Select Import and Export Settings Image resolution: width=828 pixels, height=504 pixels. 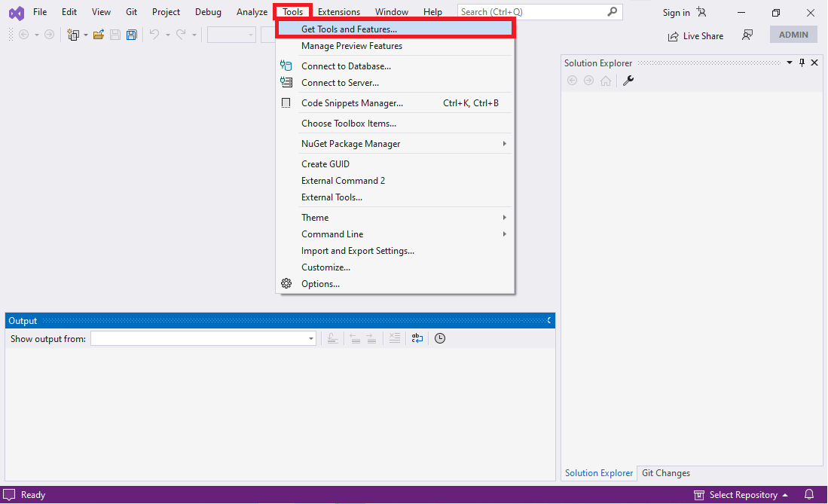point(395,250)
